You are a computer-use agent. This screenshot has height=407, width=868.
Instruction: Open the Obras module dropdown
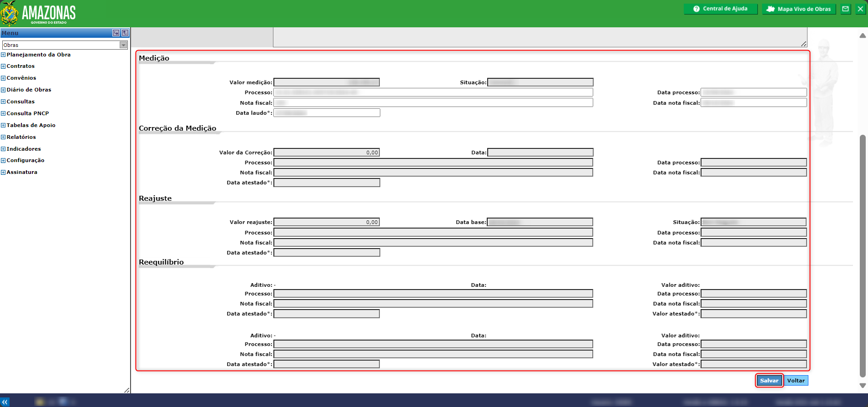point(65,45)
